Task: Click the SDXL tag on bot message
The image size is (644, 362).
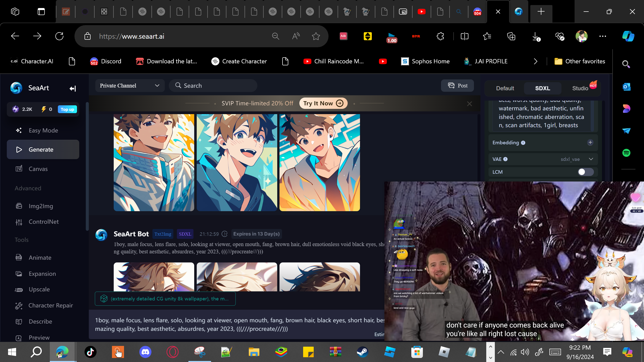Action: coord(185,234)
